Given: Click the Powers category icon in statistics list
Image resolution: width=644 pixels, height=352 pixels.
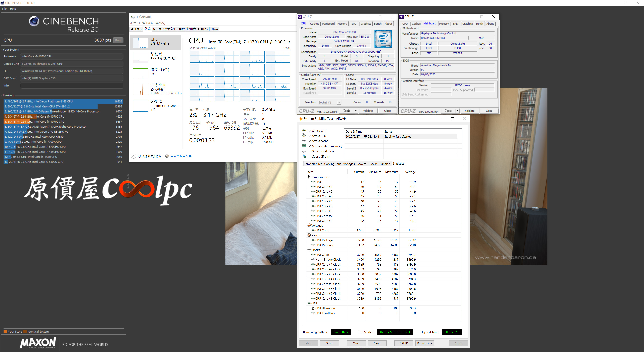Looking at the screenshot, I should point(309,235).
